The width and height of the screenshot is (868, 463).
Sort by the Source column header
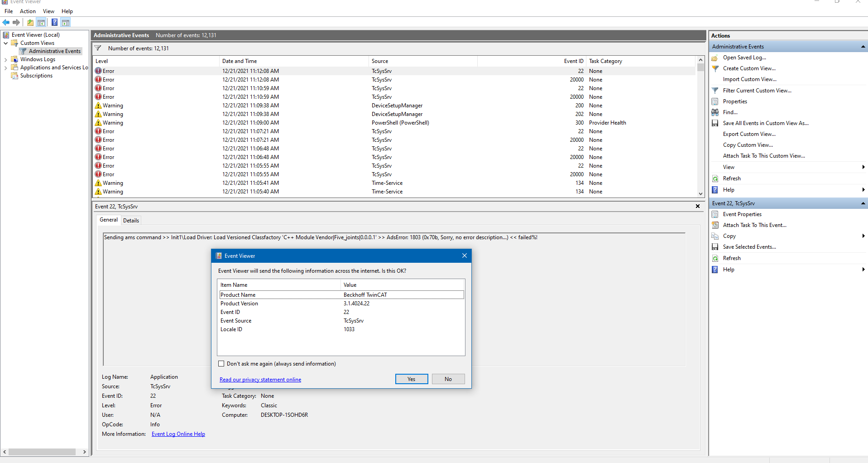click(x=423, y=61)
